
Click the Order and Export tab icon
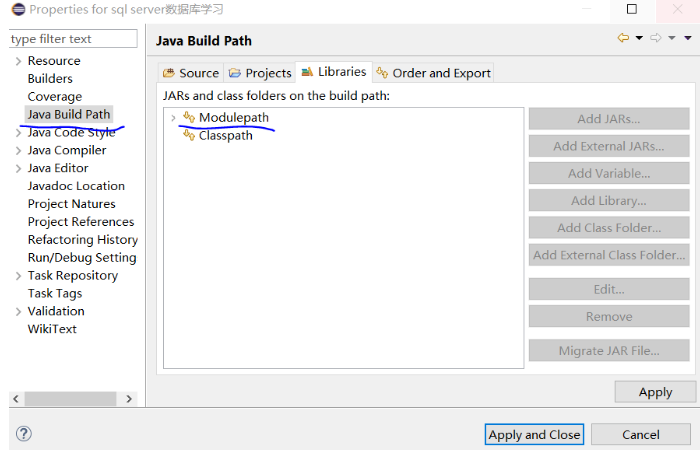[382, 72]
